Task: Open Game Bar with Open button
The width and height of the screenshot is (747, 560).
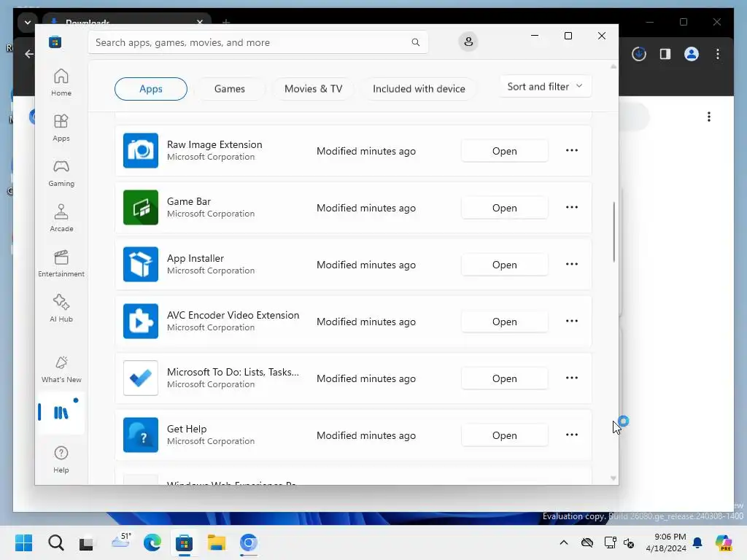Action: pos(505,208)
